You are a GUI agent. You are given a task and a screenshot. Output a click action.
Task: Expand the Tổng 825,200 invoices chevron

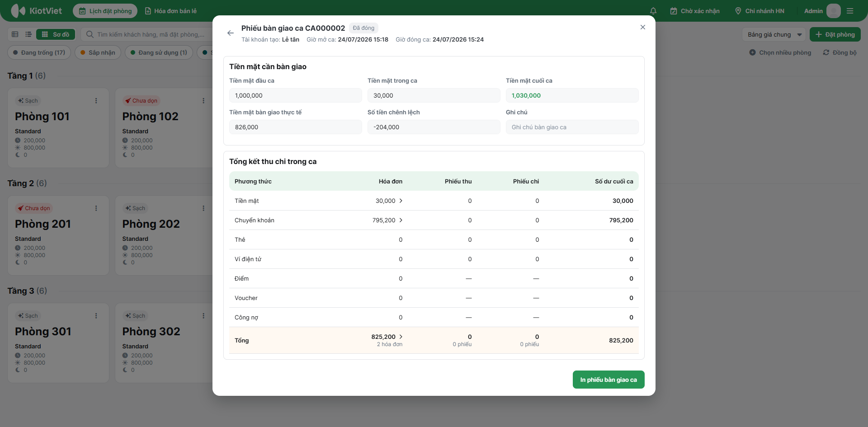click(x=401, y=337)
